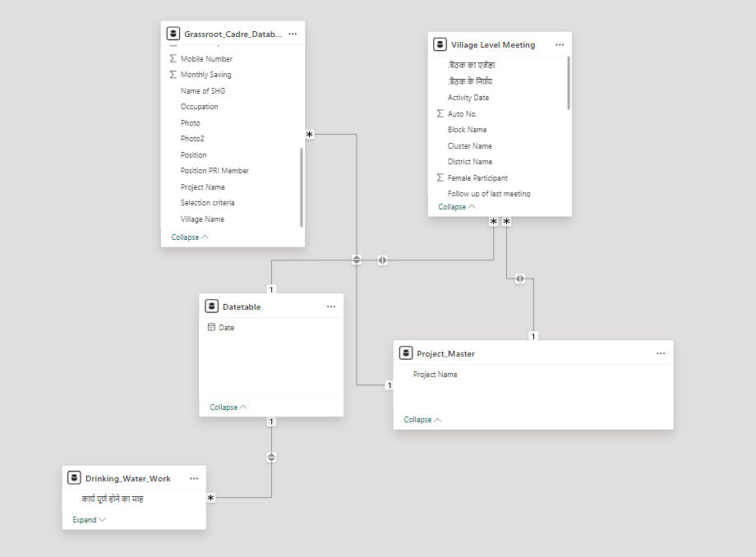Click Village Level Meeting field list scrollbar

(569, 83)
